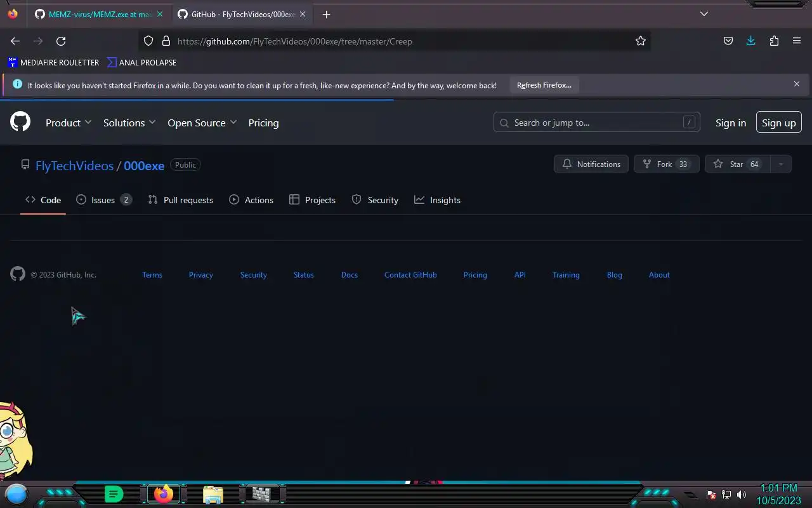
Task: Open the second bookmark in bookmarks toolbar
Action: tap(141, 62)
